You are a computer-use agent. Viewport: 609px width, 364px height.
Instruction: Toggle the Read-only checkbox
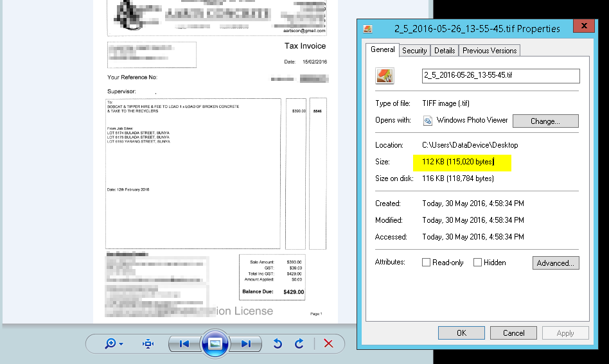[x=426, y=263]
